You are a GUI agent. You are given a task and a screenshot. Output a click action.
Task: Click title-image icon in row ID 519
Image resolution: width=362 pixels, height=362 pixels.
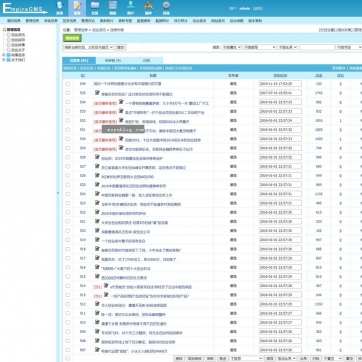point(97,239)
